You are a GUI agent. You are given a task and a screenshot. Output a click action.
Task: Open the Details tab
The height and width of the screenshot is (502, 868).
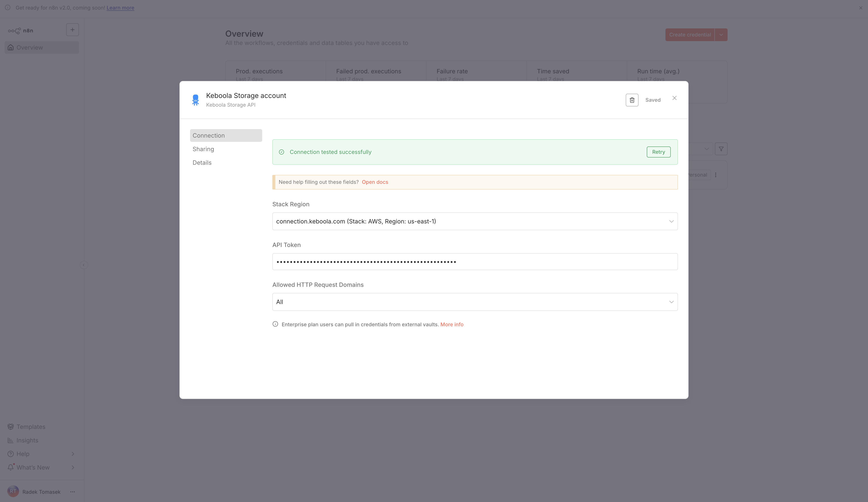point(202,162)
